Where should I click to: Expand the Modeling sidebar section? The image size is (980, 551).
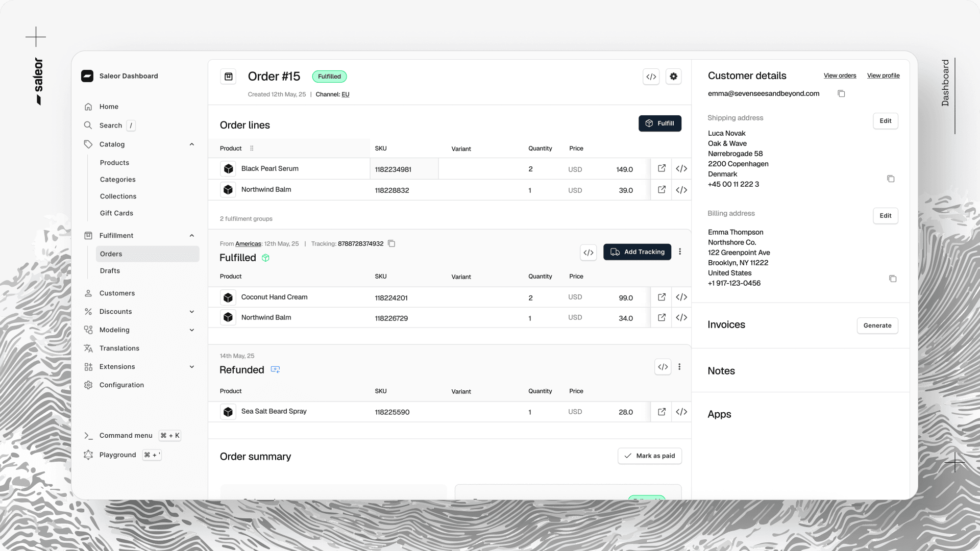[192, 330]
